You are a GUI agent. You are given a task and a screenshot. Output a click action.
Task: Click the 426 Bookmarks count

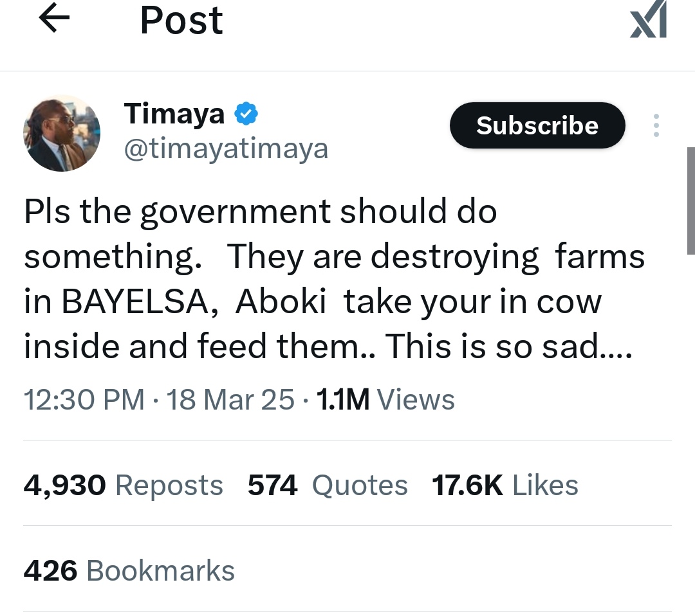[129, 570]
